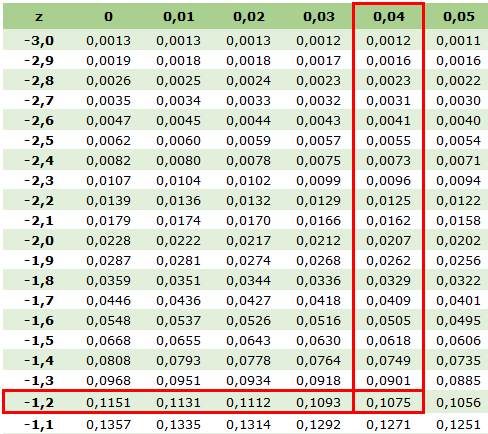Select row label '-1,5'

click(x=39, y=341)
